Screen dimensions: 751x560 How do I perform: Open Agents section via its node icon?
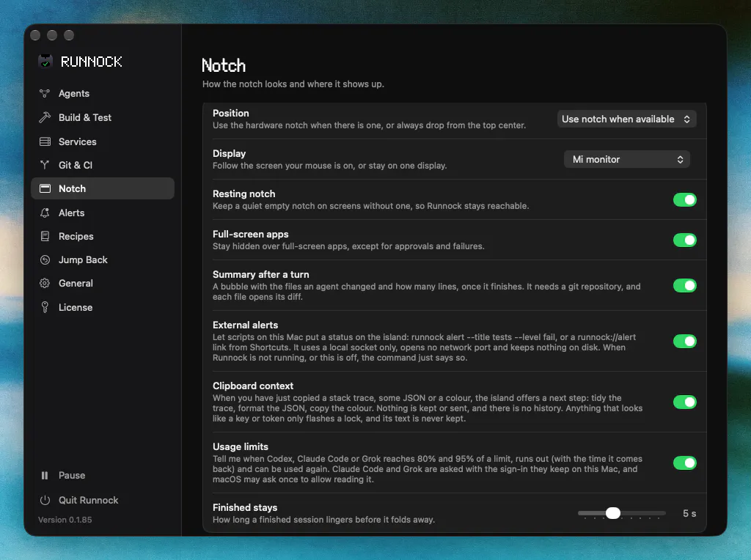45,93
